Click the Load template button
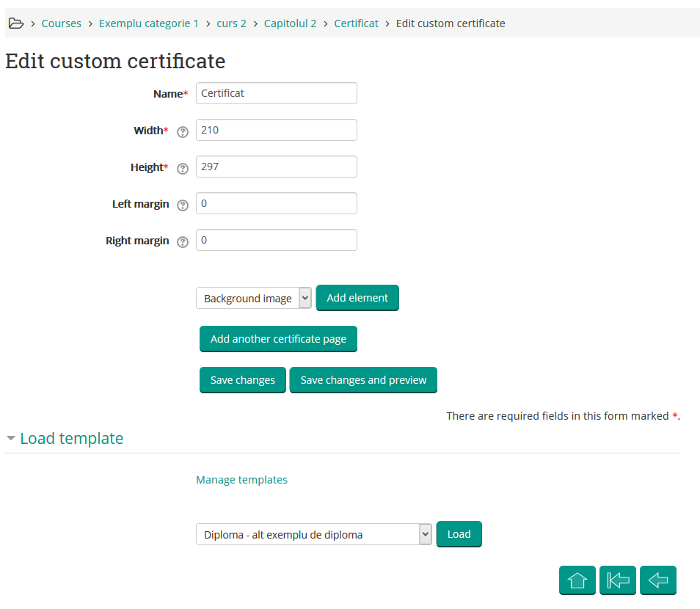The width and height of the screenshot is (700, 609). click(x=459, y=534)
